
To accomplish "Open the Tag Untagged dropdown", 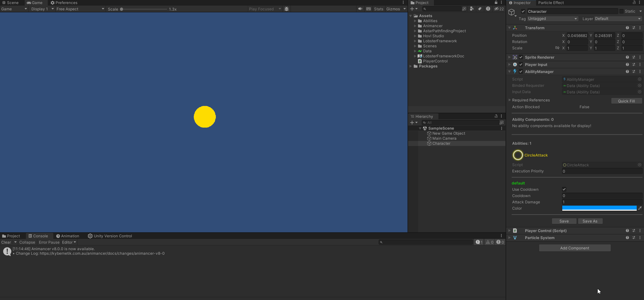I will [x=553, y=19].
